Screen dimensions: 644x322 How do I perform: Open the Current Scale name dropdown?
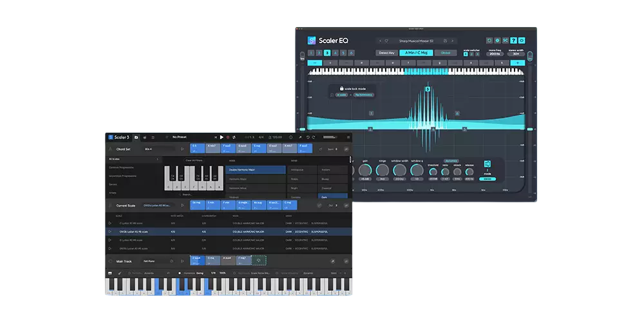[159, 205]
